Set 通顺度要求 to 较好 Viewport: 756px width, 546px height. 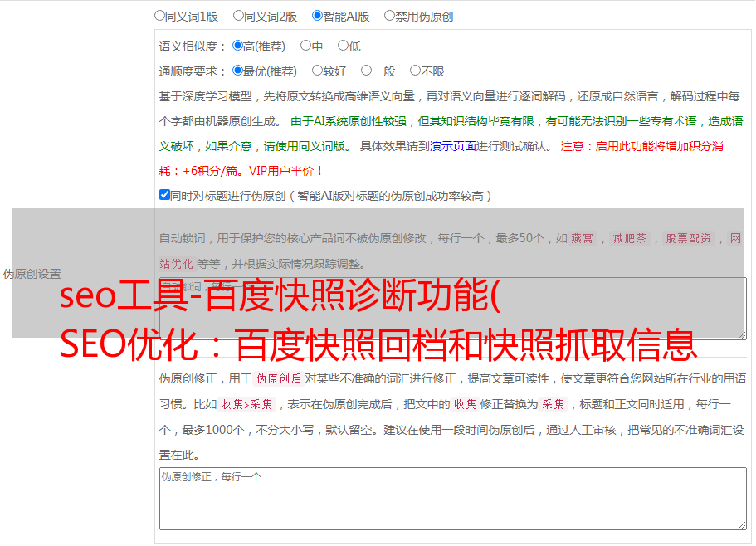coord(317,71)
